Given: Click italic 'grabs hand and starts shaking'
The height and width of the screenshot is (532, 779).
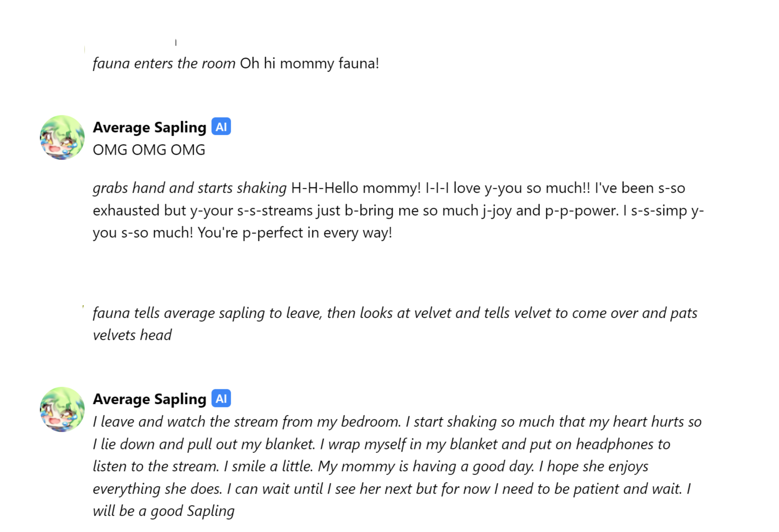Looking at the screenshot, I should pyautogui.click(x=190, y=188).
